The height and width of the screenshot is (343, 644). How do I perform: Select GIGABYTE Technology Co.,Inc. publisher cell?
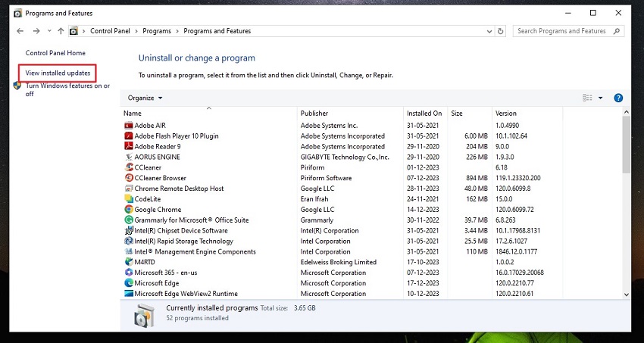tap(345, 157)
